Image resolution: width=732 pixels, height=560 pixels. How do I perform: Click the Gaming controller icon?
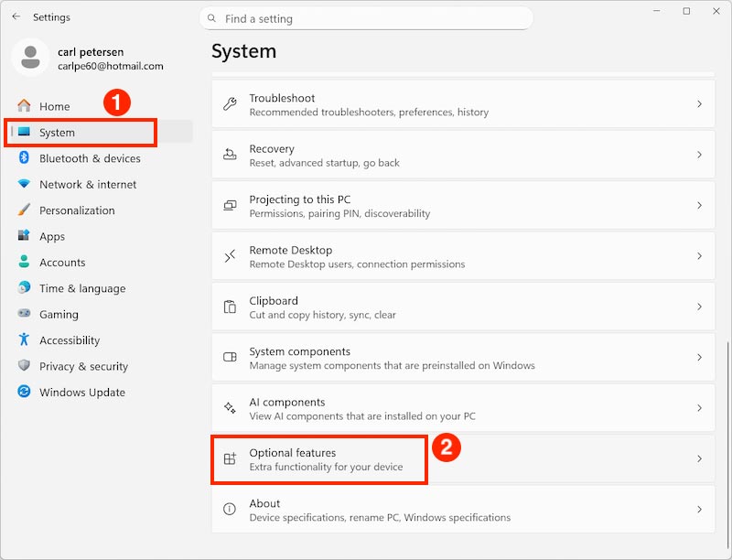(x=24, y=314)
